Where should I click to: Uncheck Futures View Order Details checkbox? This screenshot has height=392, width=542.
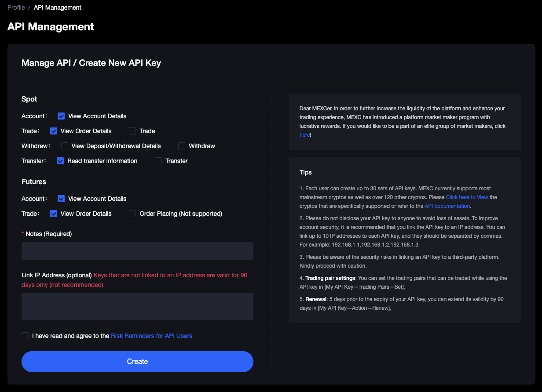pos(54,214)
